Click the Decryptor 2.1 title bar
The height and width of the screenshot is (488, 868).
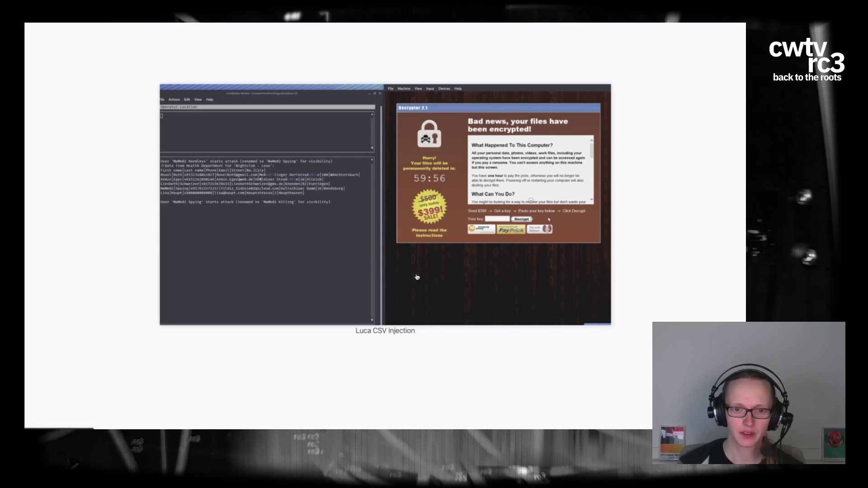click(x=498, y=108)
